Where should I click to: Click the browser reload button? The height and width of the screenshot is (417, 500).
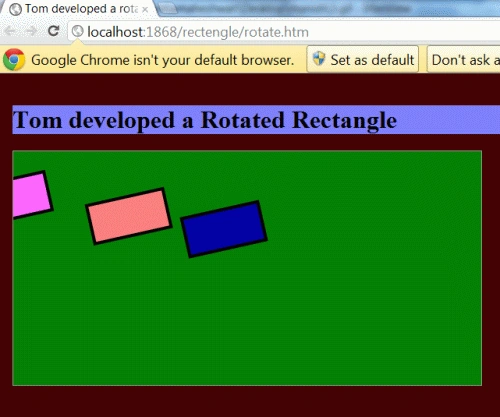(x=53, y=31)
